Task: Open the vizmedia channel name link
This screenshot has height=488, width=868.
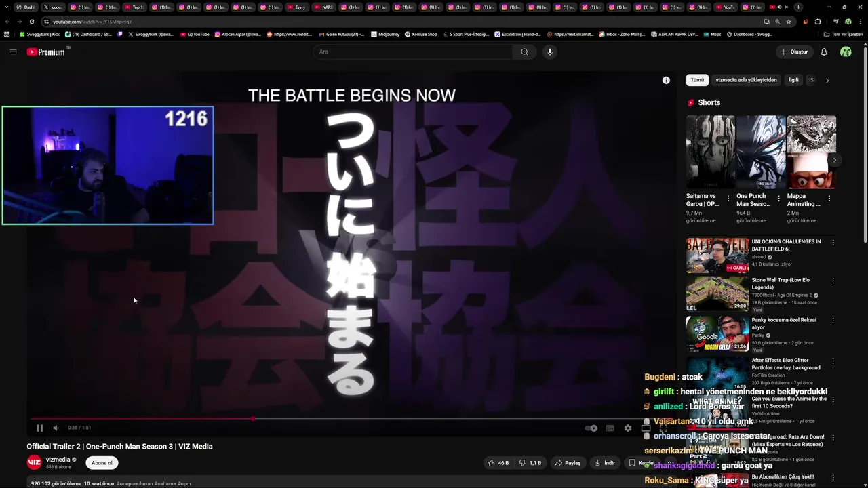Action: 58,460
